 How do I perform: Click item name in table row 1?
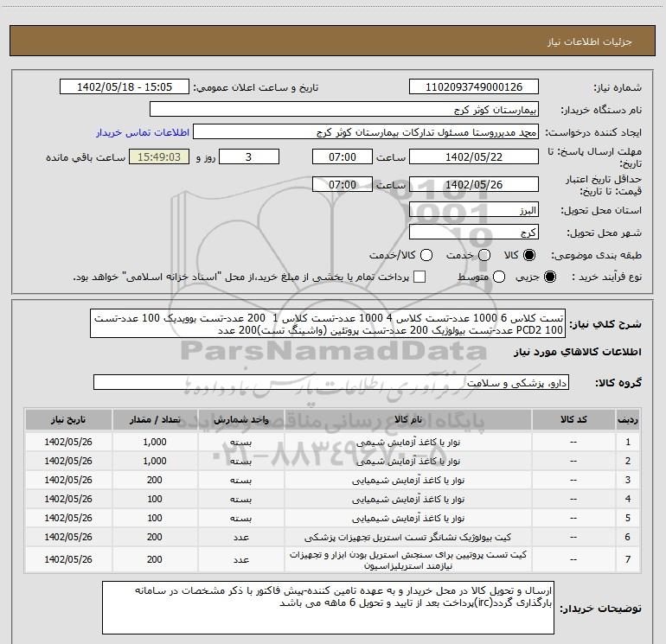tap(408, 442)
